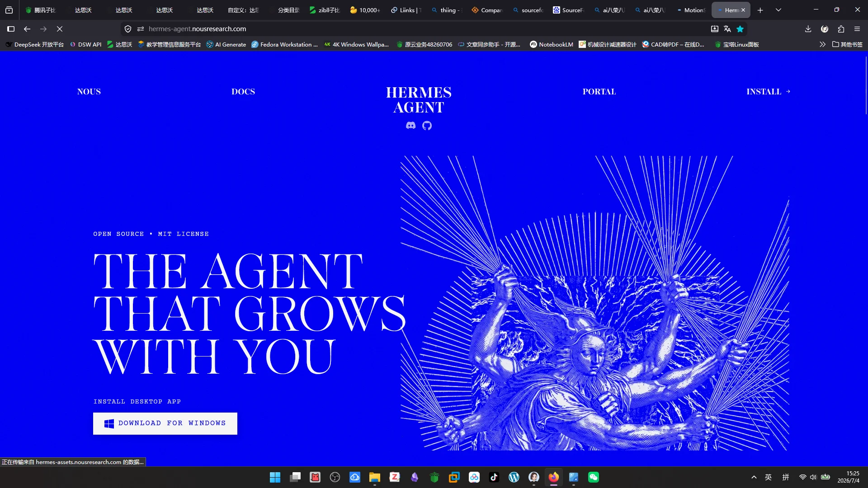
Task: Switch to the 腾讯子比 tab
Action: point(40,10)
